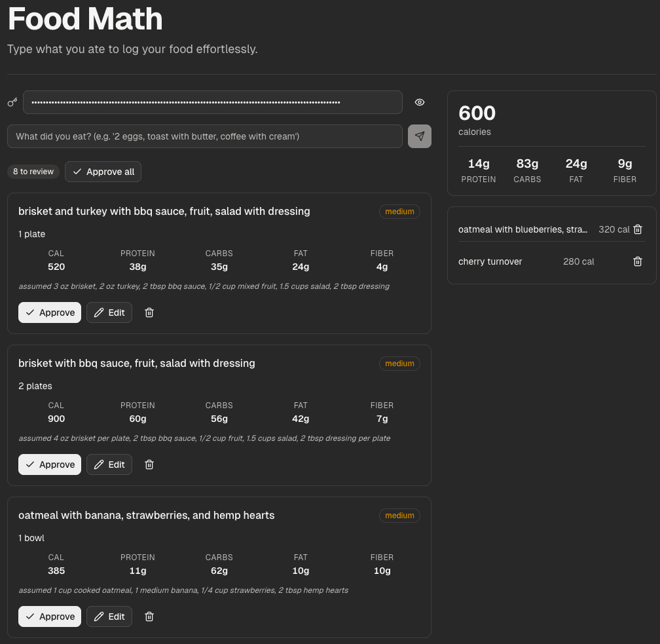The height and width of the screenshot is (644, 660).
Task: Click the 385 calorie value
Action: tap(56, 571)
